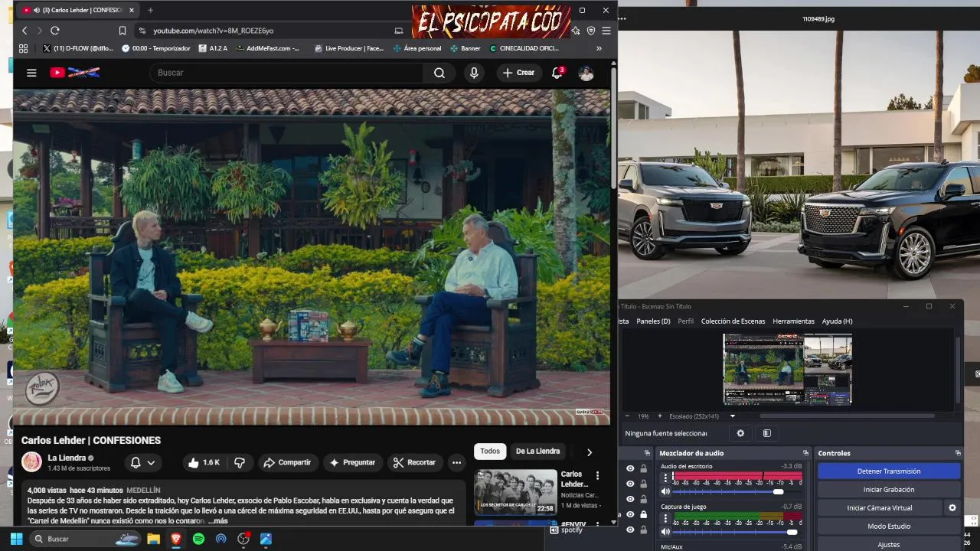This screenshot has width=980, height=551.
Task: Open the Escalado (252x141) dropdown arrow
Action: click(732, 416)
